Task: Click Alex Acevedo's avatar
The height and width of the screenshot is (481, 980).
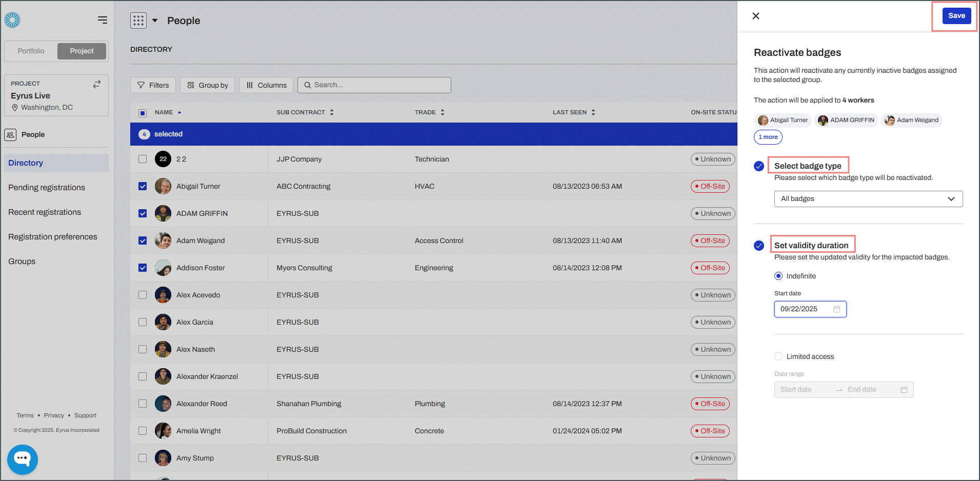Action: point(163,295)
